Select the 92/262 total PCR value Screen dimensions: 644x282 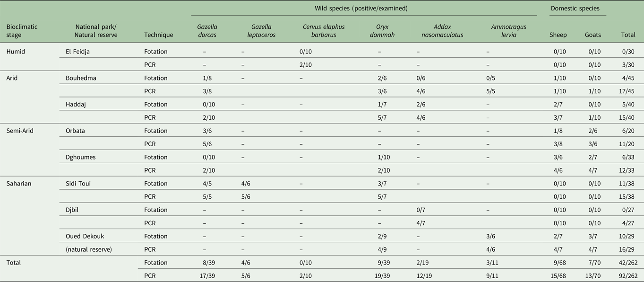627,276
